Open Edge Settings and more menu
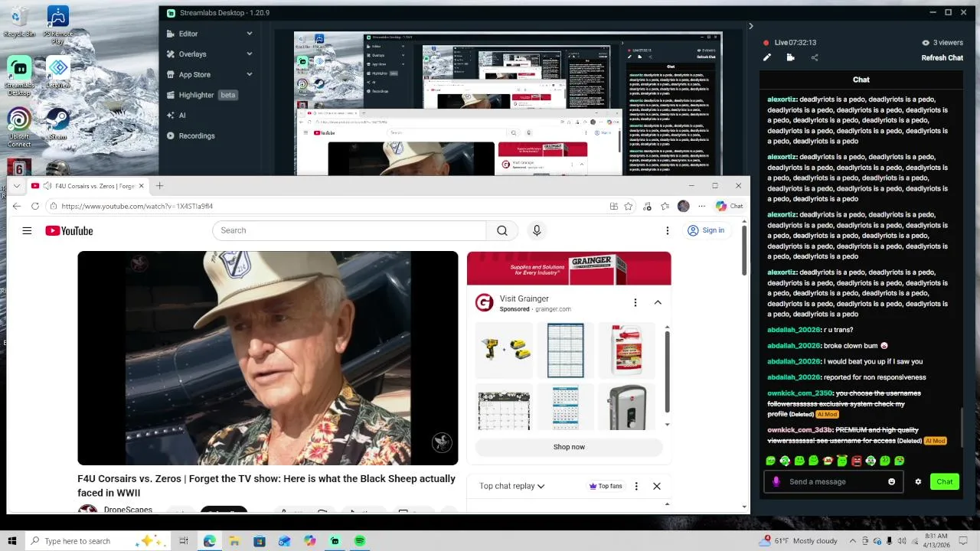This screenshot has width=980, height=551. (701, 206)
